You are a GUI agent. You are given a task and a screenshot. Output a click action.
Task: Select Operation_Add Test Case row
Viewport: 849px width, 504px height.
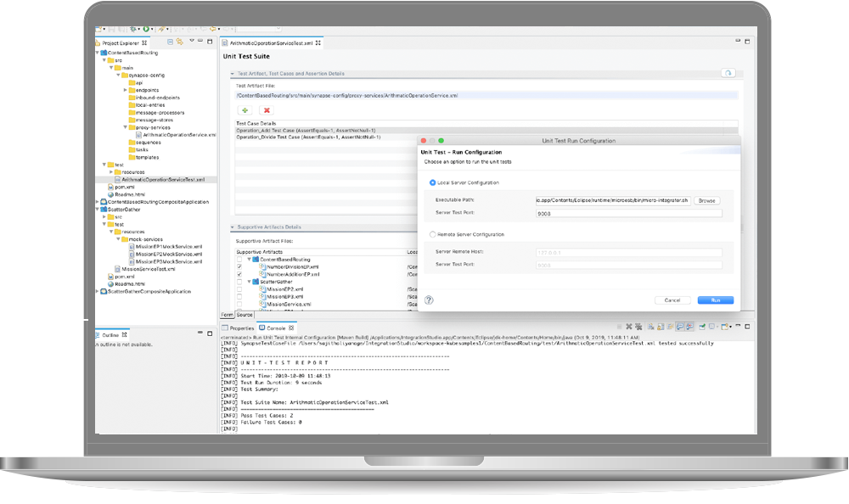[486, 131]
